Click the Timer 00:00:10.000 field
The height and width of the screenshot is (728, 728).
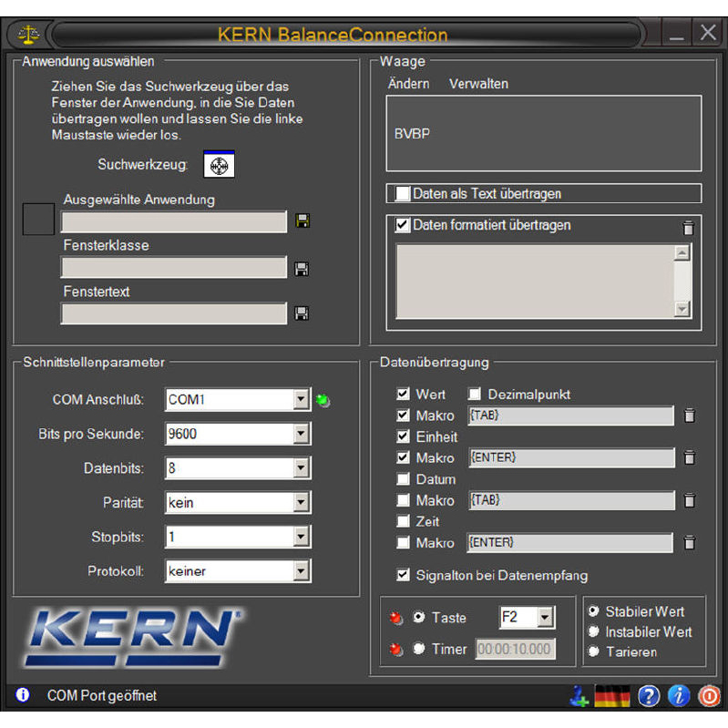coord(516,649)
